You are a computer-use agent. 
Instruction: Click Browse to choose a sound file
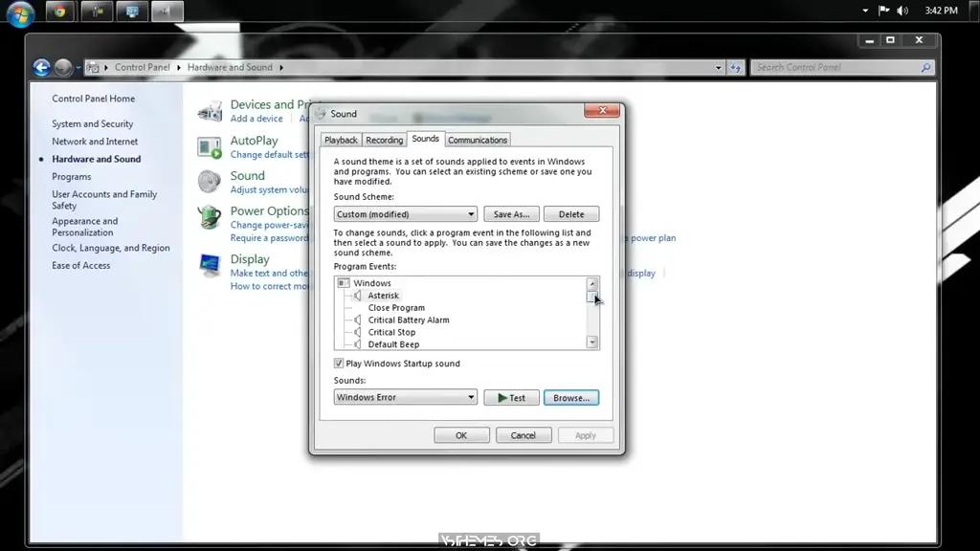click(571, 397)
